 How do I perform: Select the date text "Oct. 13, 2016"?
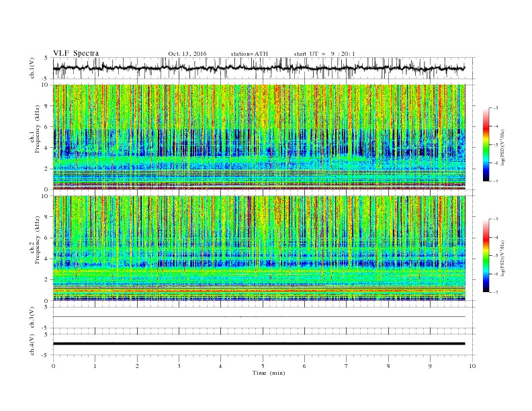tap(187, 54)
